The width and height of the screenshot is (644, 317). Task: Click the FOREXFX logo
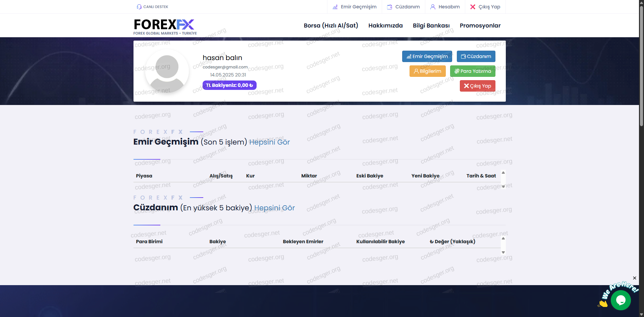coord(165,27)
